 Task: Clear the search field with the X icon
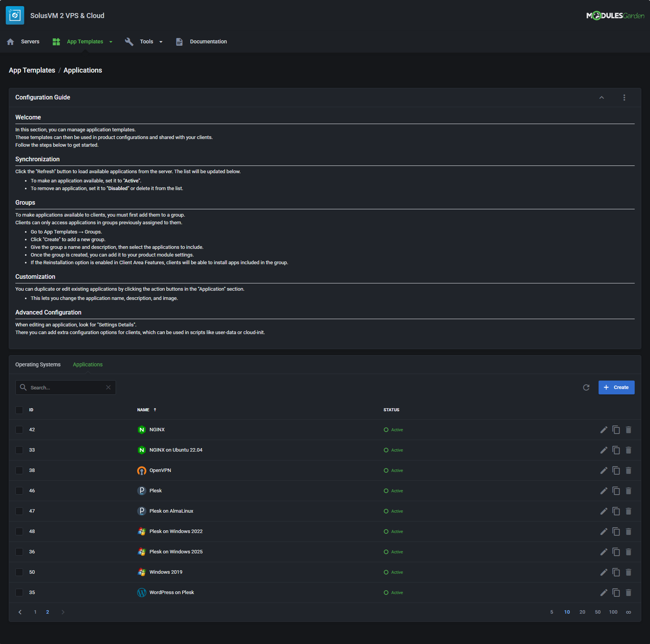coord(108,387)
